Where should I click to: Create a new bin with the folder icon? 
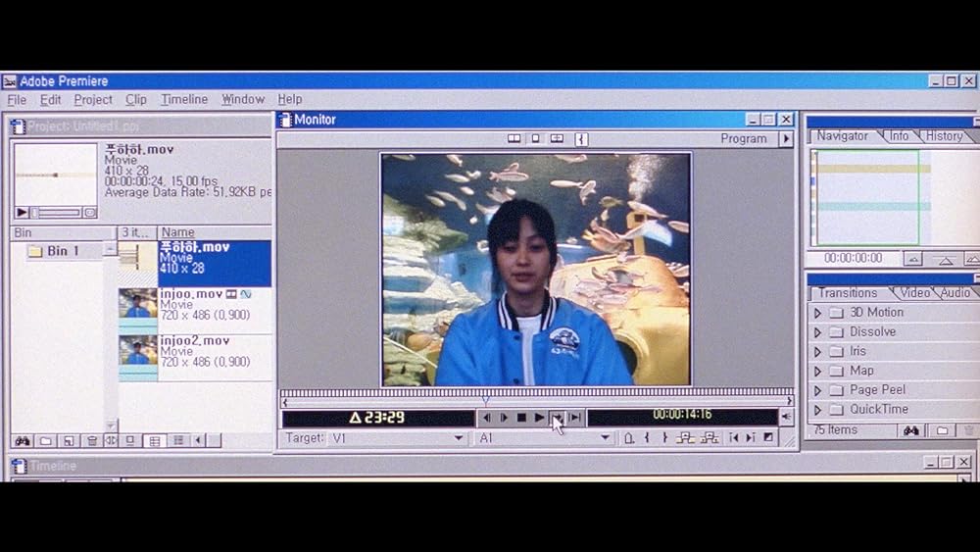tap(45, 441)
